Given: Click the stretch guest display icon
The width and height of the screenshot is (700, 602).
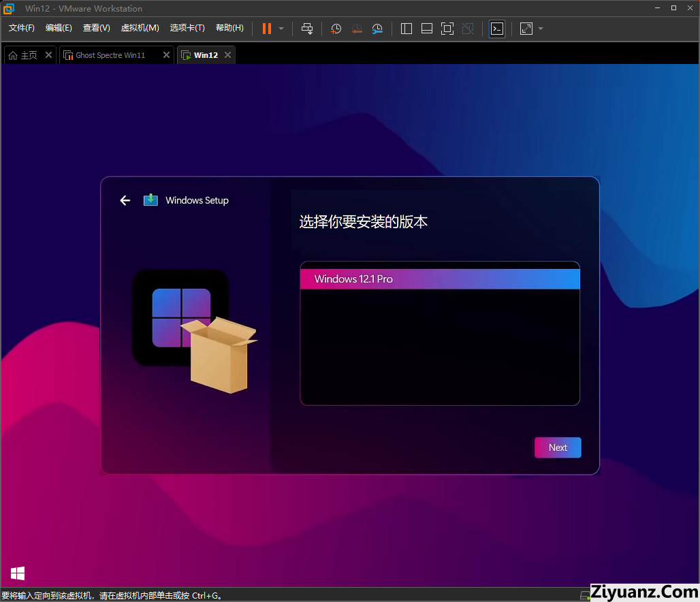Looking at the screenshot, I should pyautogui.click(x=526, y=29).
